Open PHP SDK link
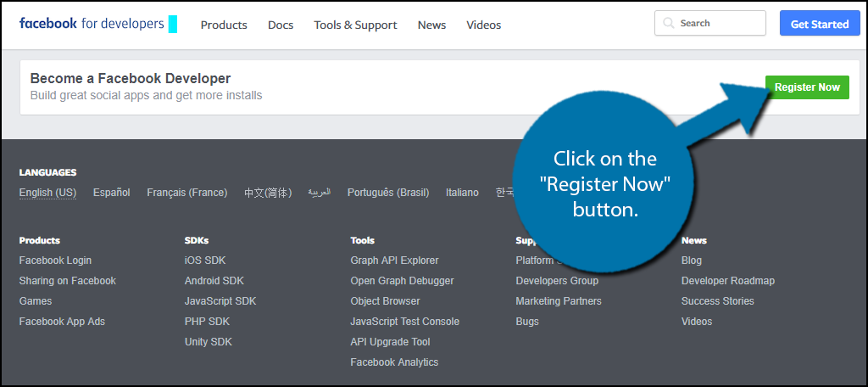The height and width of the screenshot is (387, 868). click(207, 321)
